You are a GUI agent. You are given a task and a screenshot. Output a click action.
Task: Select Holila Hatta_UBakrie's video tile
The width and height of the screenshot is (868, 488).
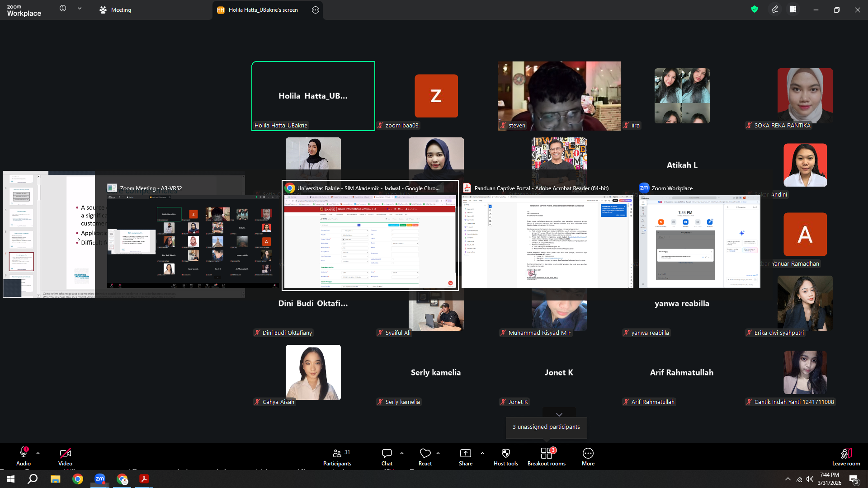[313, 96]
